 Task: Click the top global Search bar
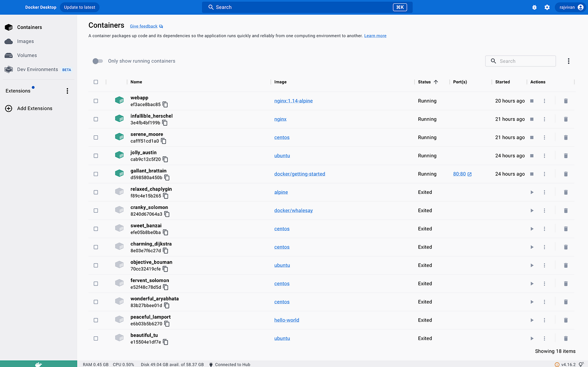307,7
